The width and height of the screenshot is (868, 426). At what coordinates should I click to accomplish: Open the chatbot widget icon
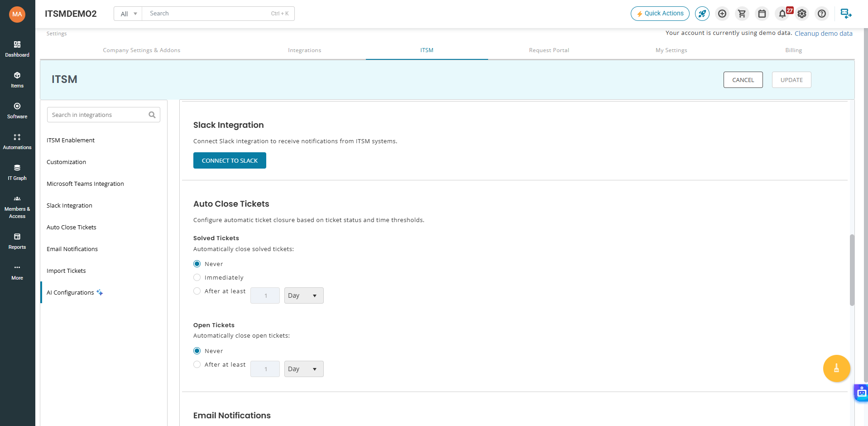point(861,392)
